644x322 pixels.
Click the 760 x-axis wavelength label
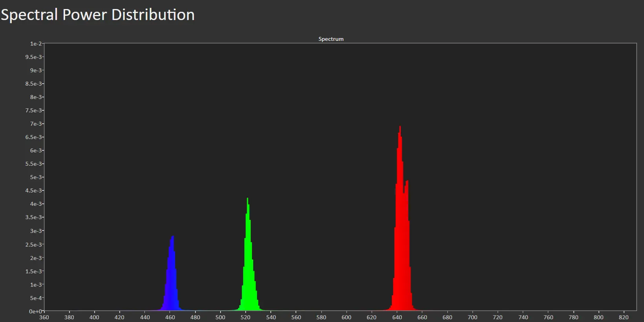(x=548, y=317)
